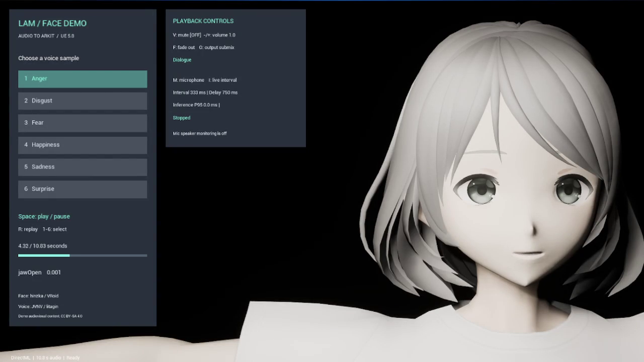Click the "LAM / FACE DEMO" title
The width and height of the screenshot is (644, 362).
pyautogui.click(x=52, y=23)
